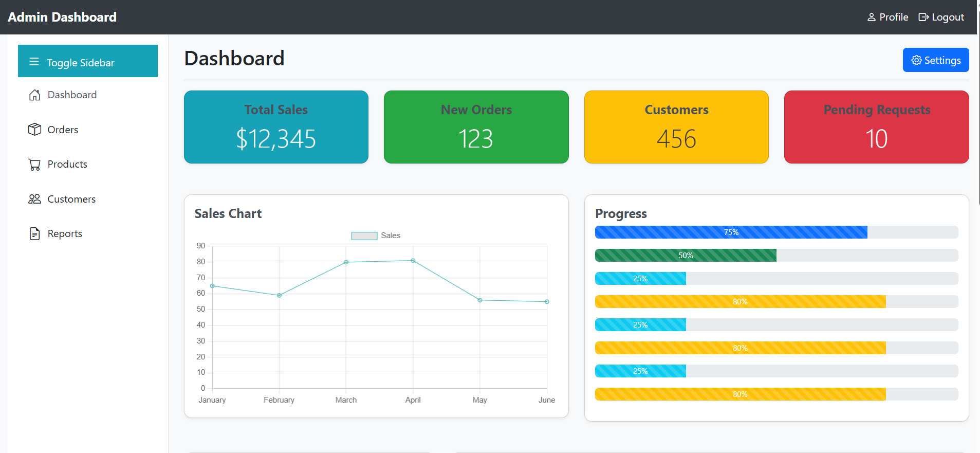
Task: Toggle the Sales legend box in chart
Action: coord(364,235)
